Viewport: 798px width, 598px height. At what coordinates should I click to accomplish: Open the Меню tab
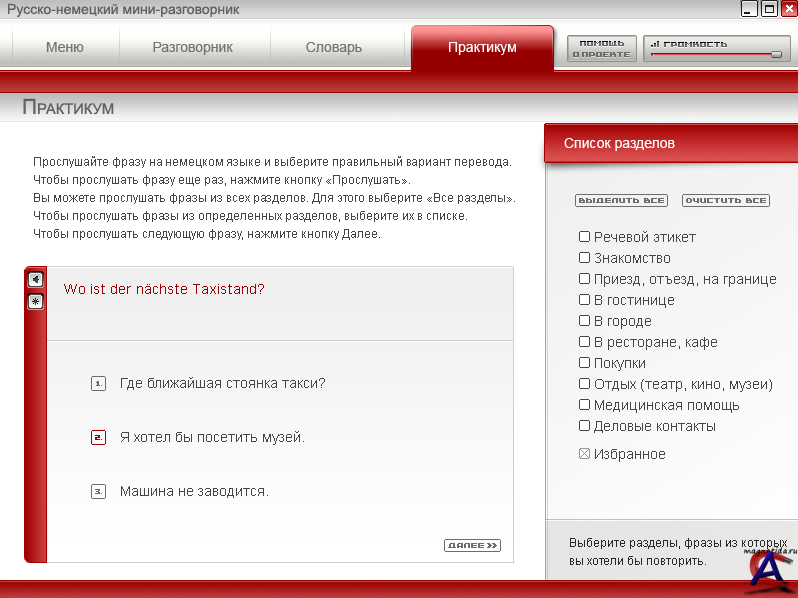point(65,47)
